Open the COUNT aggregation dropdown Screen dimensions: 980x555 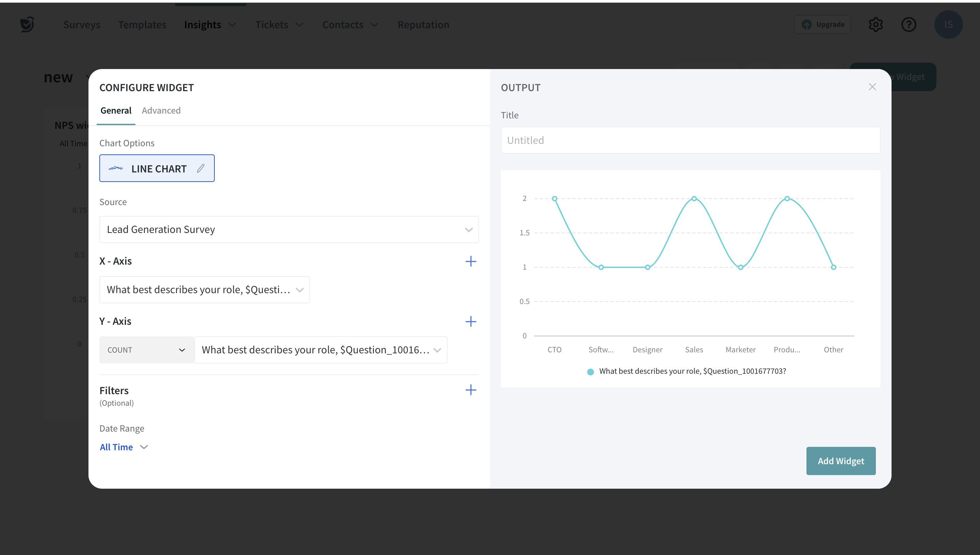click(x=146, y=350)
